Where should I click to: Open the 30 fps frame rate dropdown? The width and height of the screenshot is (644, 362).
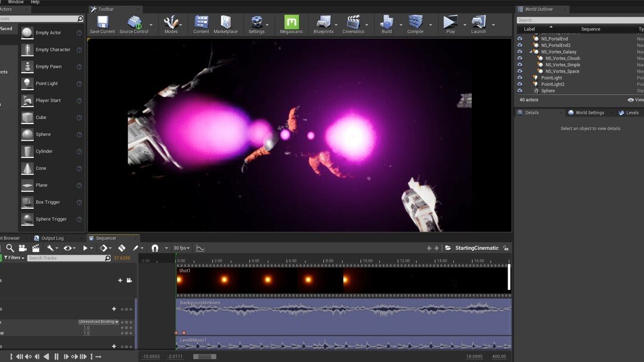(x=181, y=248)
